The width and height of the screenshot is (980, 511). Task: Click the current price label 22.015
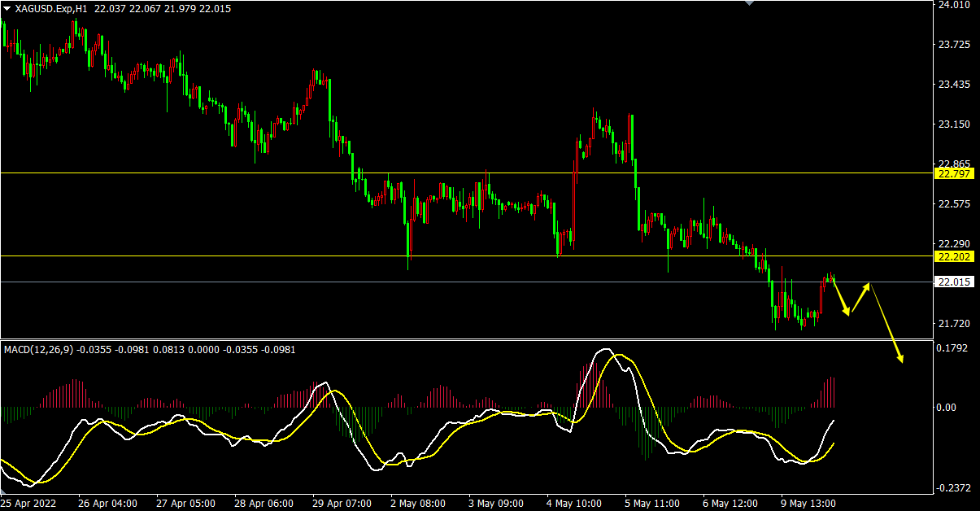pos(954,282)
